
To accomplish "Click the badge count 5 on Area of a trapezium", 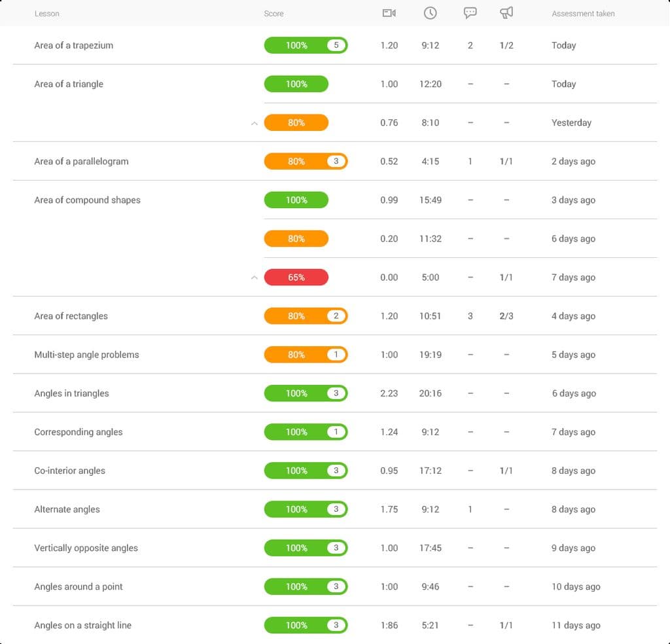I will pos(336,45).
